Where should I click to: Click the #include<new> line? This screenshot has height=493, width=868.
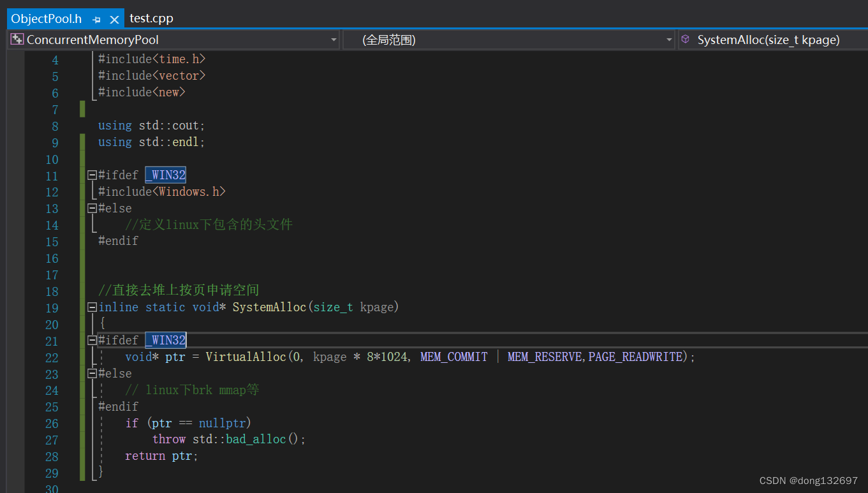click(142, 92)
